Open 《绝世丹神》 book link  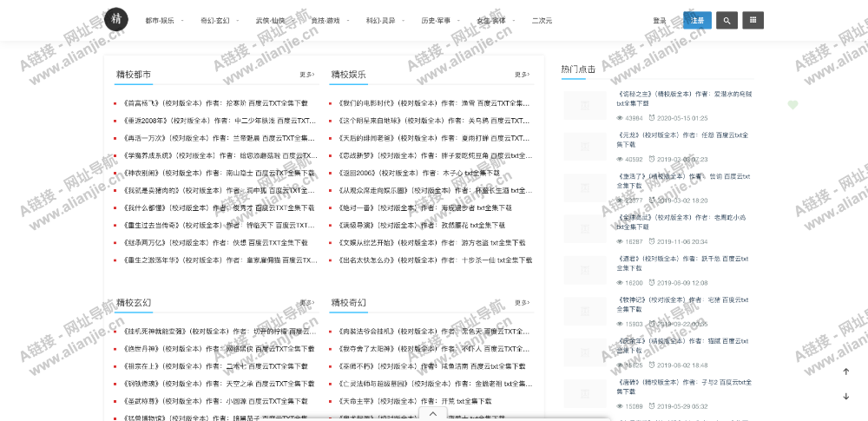click(219, 349)
